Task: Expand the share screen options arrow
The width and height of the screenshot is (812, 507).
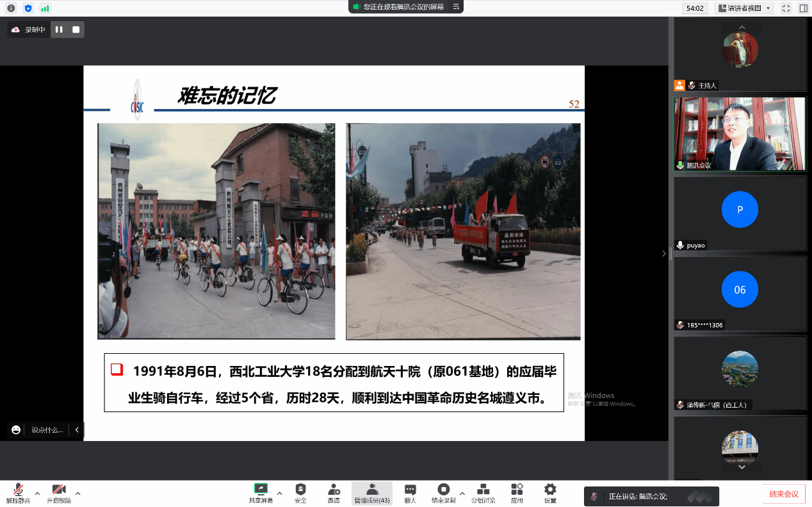Action: [x=279, y=494]
